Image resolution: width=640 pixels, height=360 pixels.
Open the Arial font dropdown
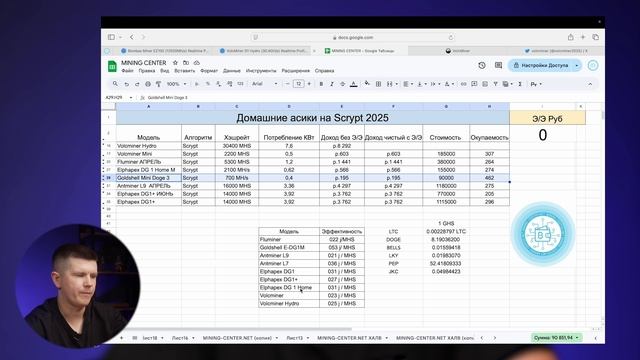264,84
